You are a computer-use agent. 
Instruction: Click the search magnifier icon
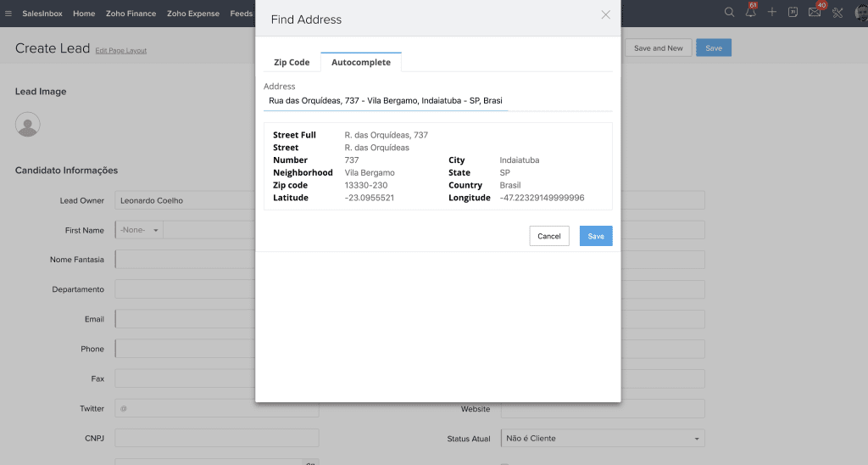tap(729, 13)
